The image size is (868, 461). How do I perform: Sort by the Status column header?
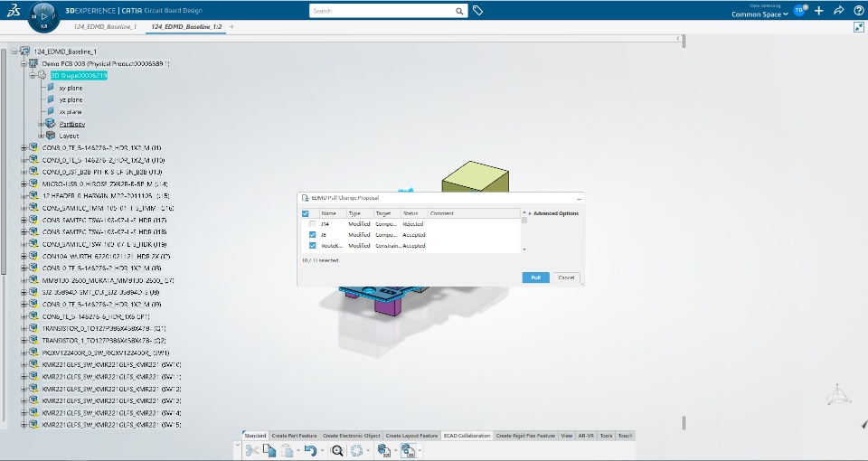414,213
